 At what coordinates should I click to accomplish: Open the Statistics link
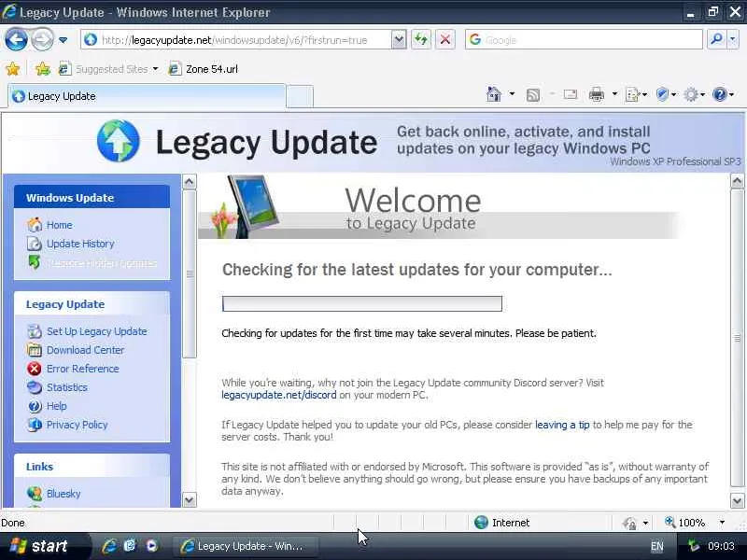tap(66, 387)
